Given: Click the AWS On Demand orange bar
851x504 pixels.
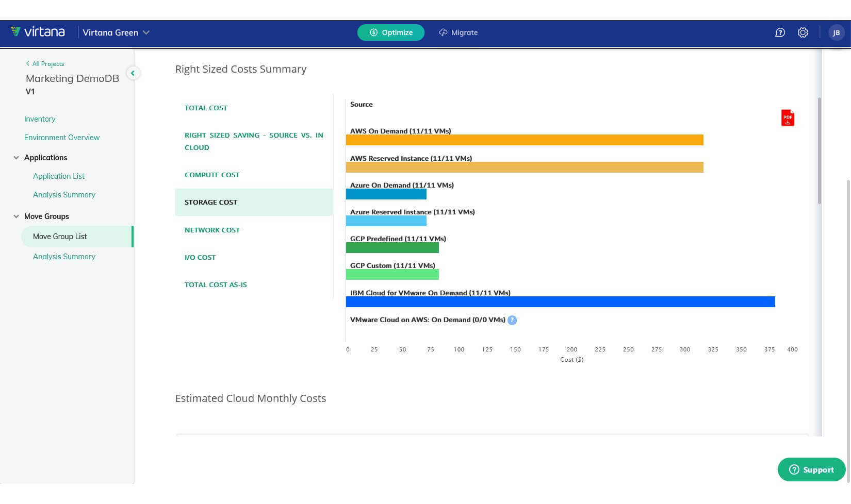Looking at the screenshot, I should pos(525,140).
